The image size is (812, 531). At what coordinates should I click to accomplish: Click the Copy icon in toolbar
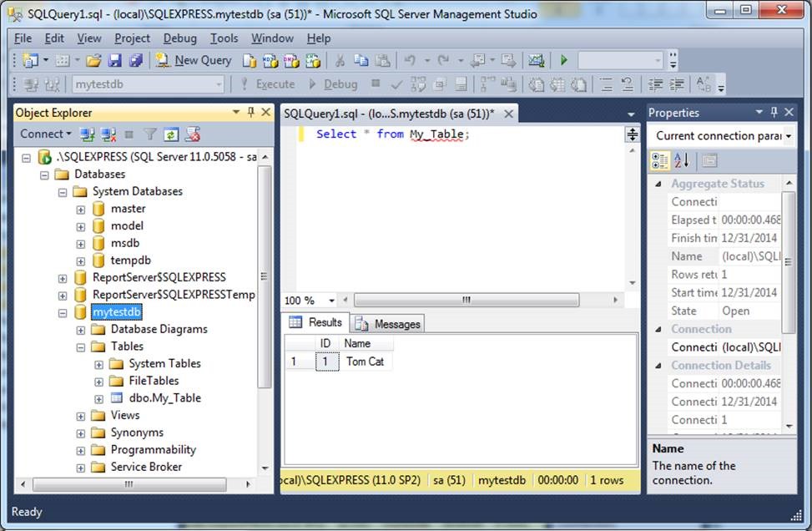pyautogui.click(x=361, y=61)
